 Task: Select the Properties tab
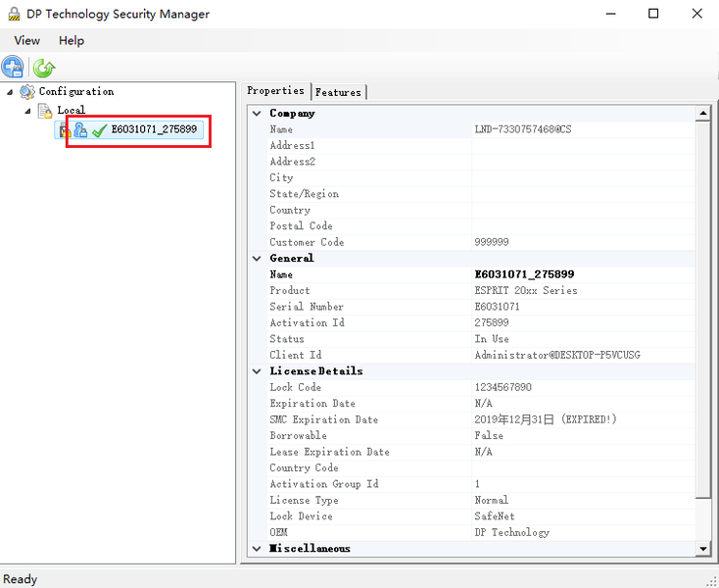[x=275, y=90]
